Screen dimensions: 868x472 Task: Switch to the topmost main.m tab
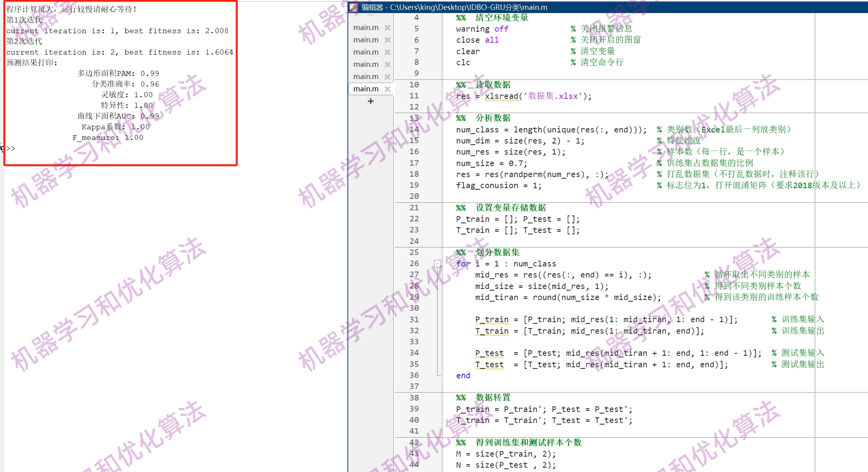(366, 28)
